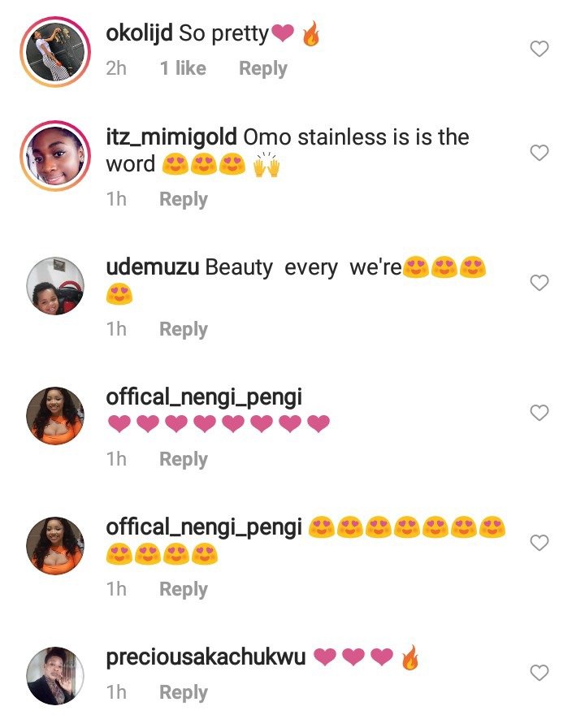Go to preciousakachukwu's profile via username
The height and width of the screenshot is (728, 585).
point(206,656)
